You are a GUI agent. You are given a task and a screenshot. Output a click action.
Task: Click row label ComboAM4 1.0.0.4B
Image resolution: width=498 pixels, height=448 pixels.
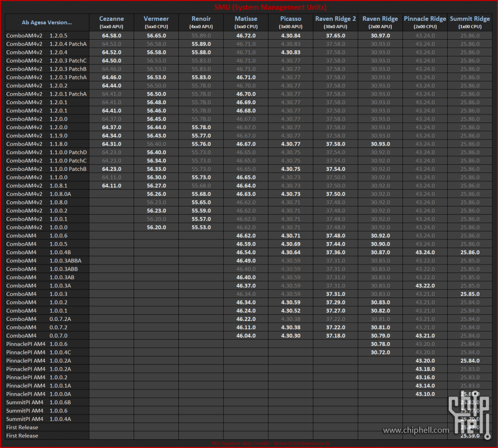tap(39, 252)
